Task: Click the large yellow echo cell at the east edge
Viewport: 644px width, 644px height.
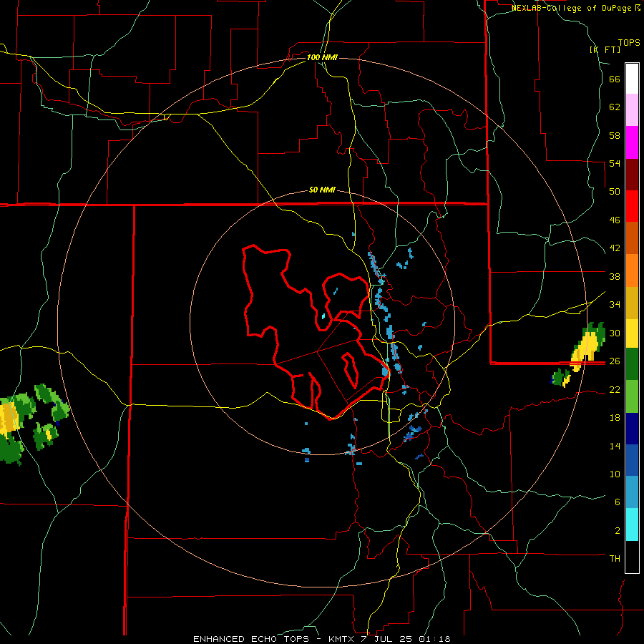Action: coord(584,349)
